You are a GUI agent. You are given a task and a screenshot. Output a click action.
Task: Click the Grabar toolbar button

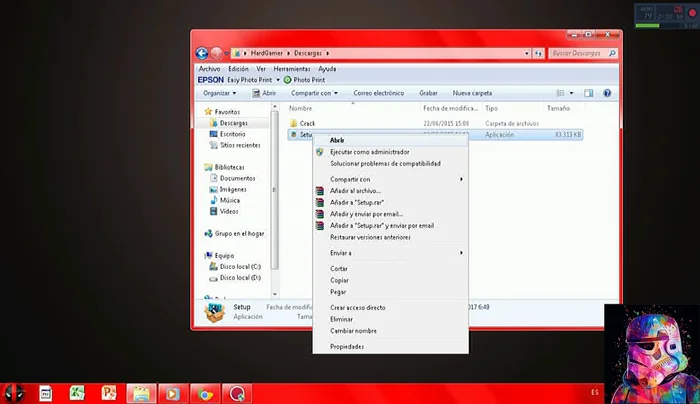point(428,93)
